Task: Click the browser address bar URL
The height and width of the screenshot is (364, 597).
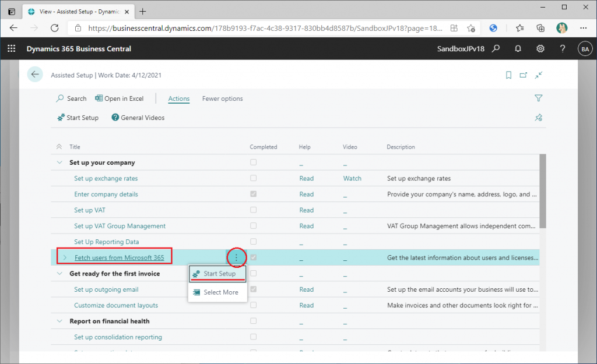Action: tap(265, 28)
